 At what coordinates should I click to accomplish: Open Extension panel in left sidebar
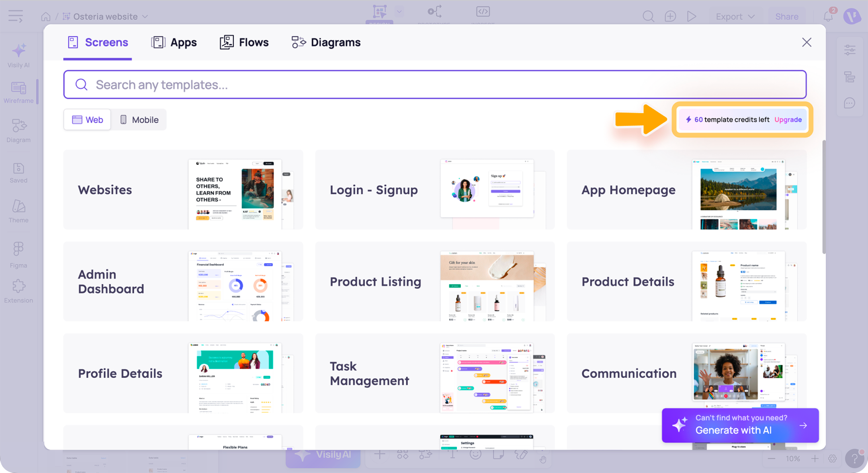point(18,292)
